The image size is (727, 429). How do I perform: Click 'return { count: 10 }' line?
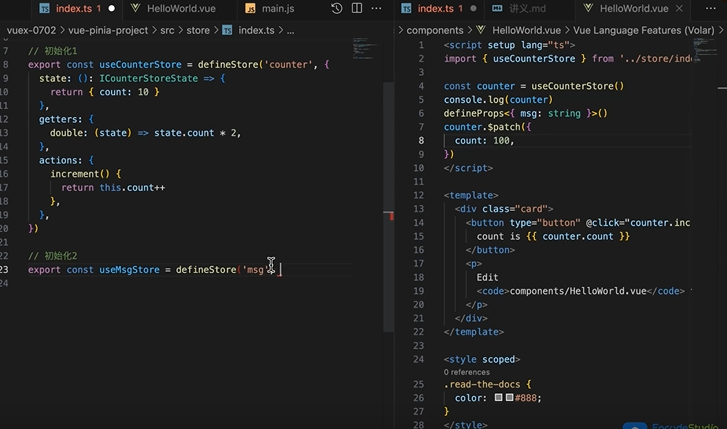105,92
